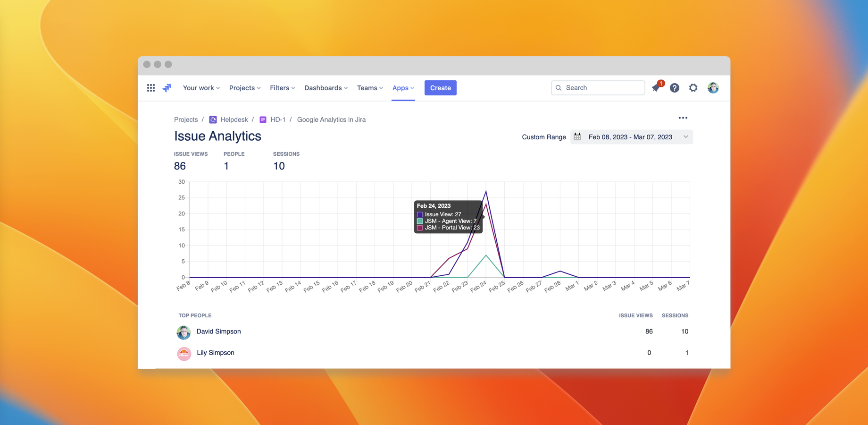Click the total issue views 86 stat
868x425 pixels.
click(180, 166)
